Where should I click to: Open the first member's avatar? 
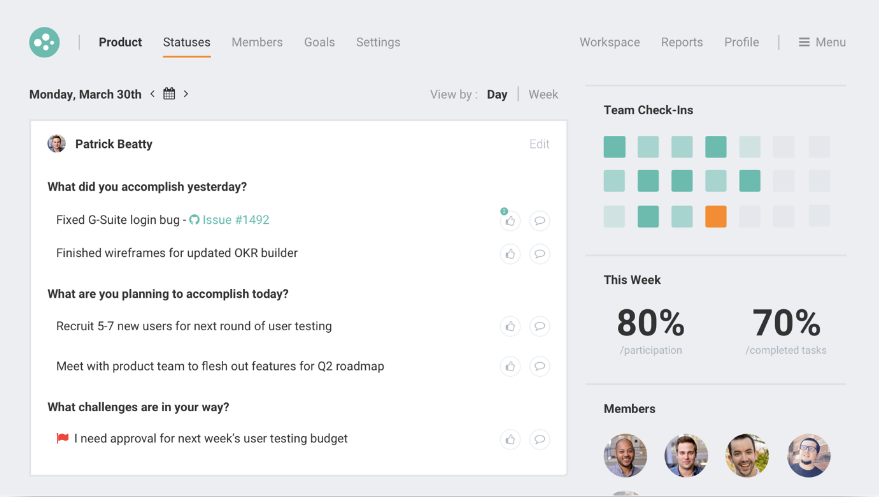tap(625, 455)
